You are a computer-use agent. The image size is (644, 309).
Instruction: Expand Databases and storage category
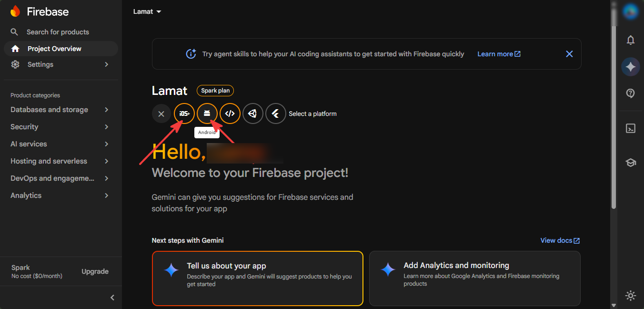click(61, 110)
